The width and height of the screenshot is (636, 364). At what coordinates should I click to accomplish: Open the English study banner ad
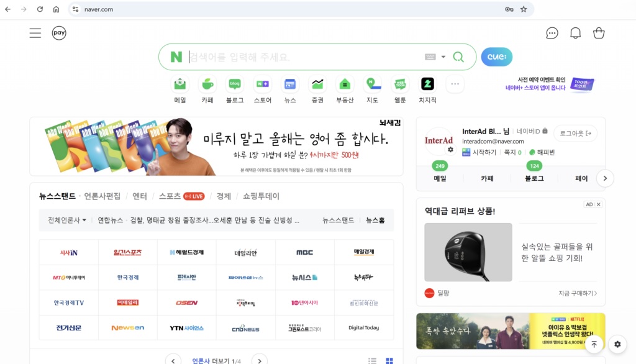tap(216, 147)
